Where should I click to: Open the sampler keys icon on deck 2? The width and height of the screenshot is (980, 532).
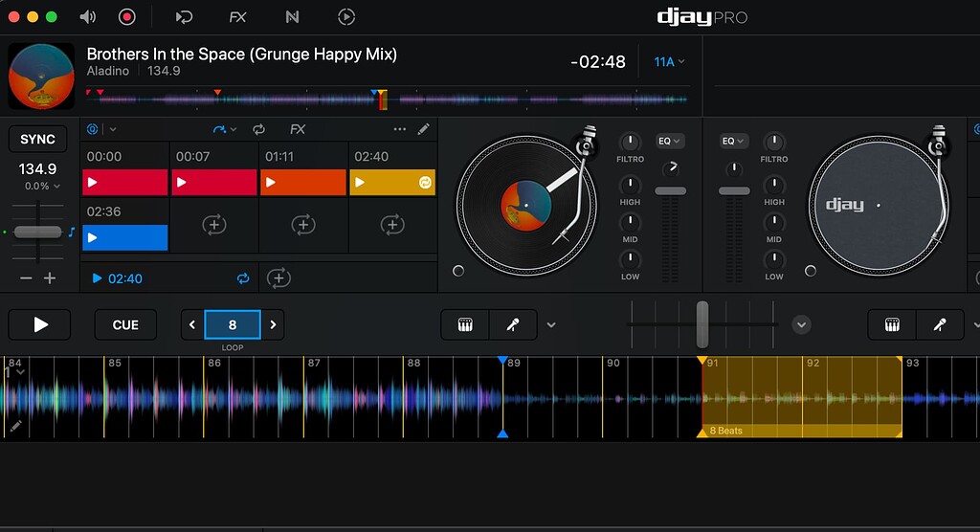892,324
